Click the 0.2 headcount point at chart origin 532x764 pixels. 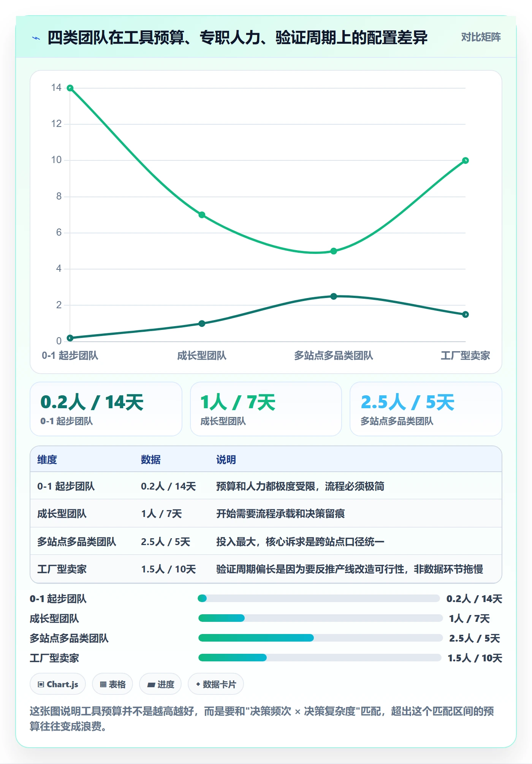click(70, 338)
